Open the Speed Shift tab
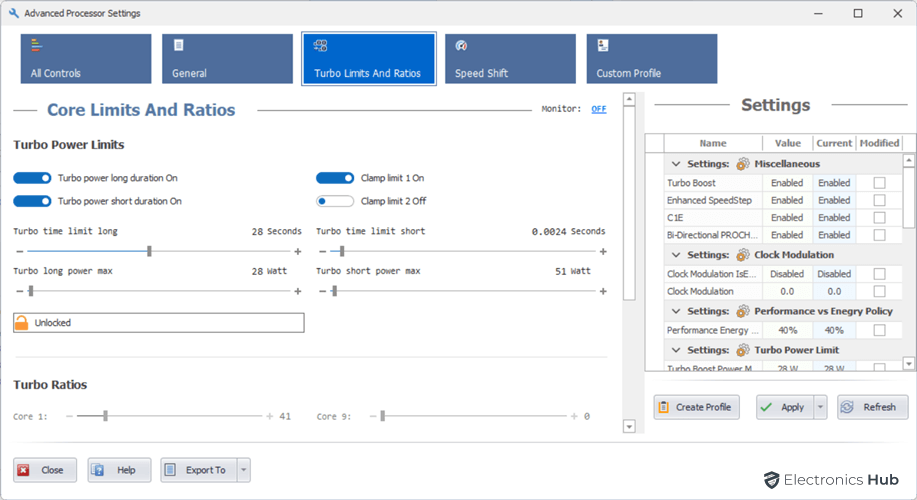Screen dimensions: 917x500 coord(511,58)
